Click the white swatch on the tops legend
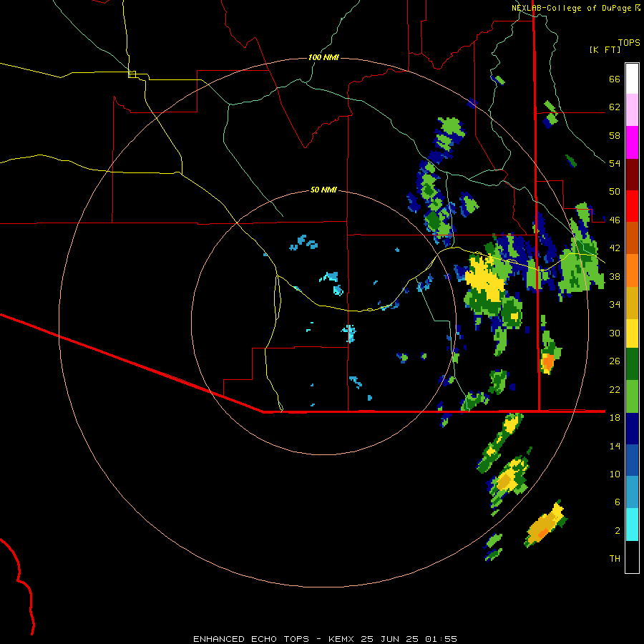 click(632, 79)
